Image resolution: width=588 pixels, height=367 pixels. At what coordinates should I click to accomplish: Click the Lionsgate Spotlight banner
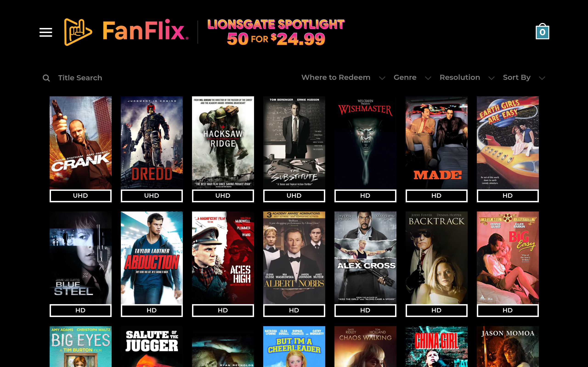276,32
